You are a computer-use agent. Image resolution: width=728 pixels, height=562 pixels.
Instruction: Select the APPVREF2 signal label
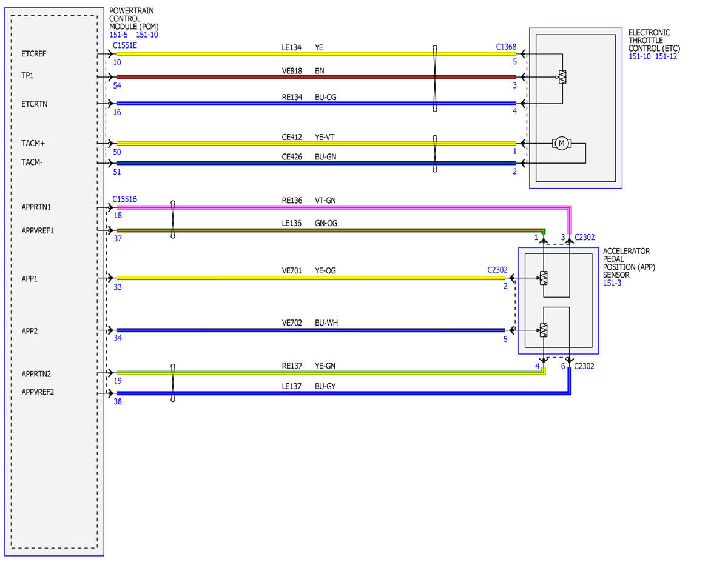(38, 392)
